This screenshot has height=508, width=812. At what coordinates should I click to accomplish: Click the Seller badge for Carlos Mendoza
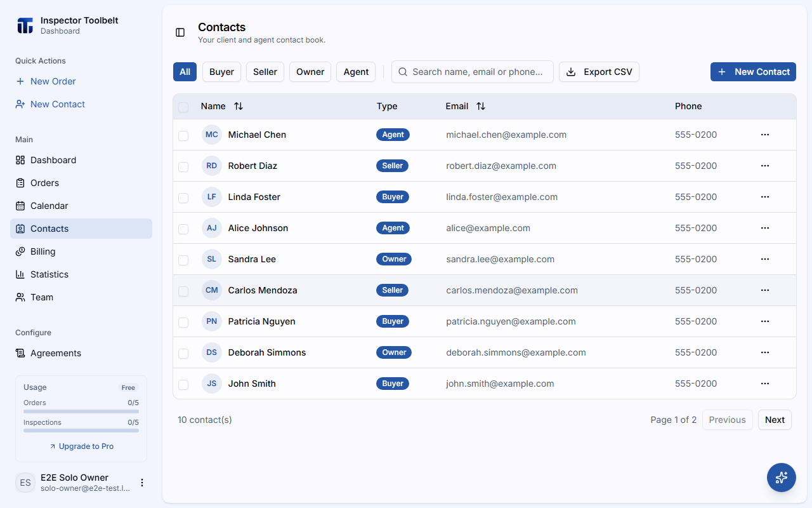pos(393,290)
